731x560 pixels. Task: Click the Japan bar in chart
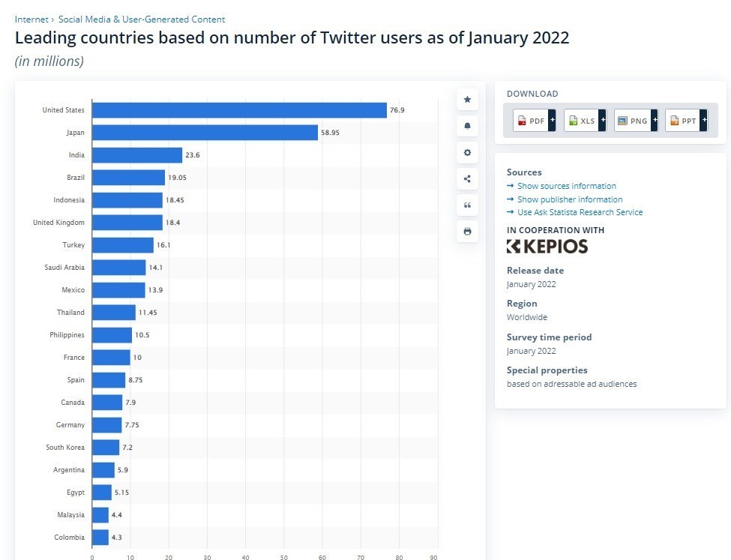205,133
